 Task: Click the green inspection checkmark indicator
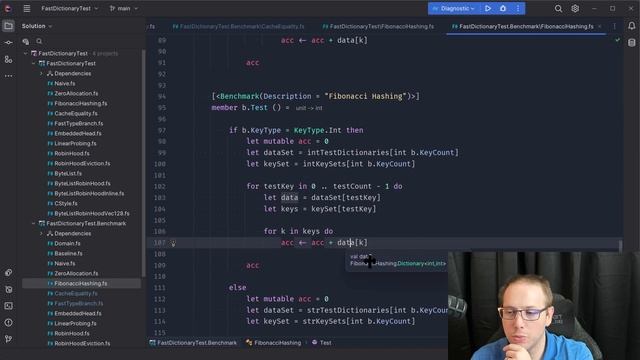click(x=617, y=40)
